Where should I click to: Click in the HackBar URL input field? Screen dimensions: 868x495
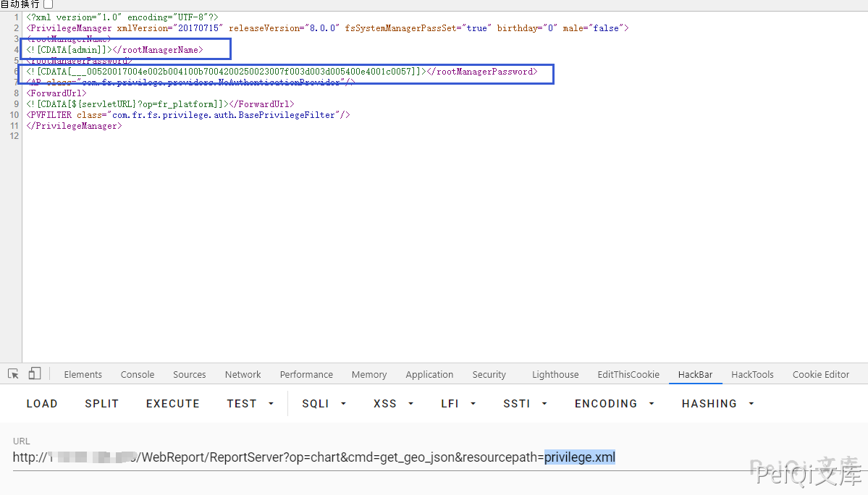point(362,457)
